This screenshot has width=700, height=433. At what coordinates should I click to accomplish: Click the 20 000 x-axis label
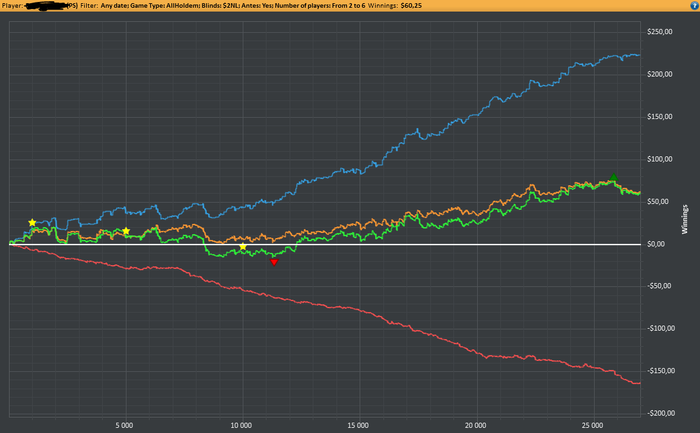(475, 425)
